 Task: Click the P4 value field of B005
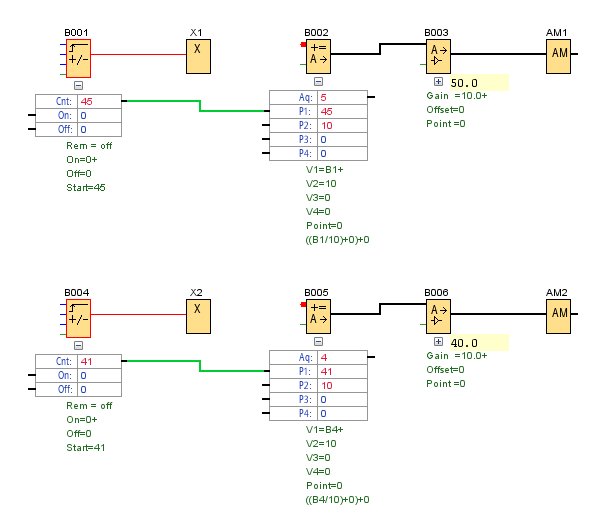(342, 413)
